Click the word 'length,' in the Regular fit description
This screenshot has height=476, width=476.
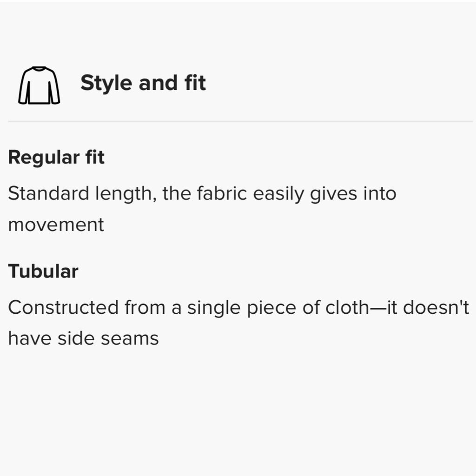(126, 194)
